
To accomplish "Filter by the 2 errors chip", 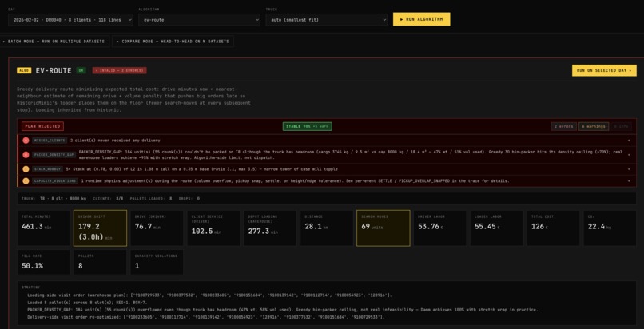I will [563, 126].
